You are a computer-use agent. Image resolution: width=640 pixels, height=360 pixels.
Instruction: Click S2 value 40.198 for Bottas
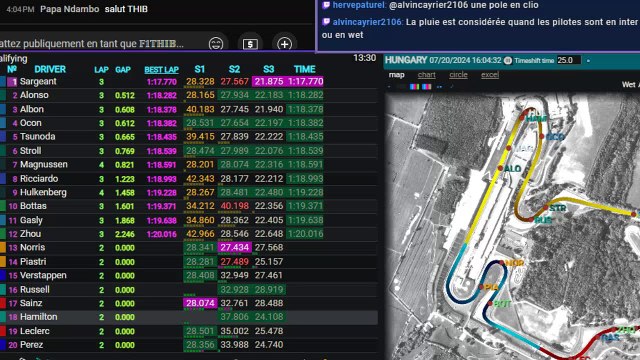pos(234,206)
